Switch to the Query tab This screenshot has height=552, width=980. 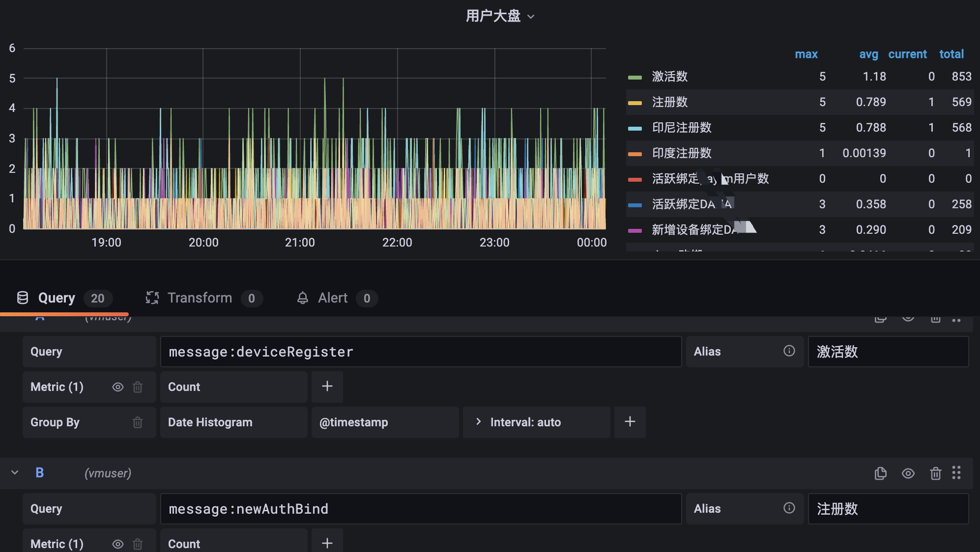(x=64, y=298)
